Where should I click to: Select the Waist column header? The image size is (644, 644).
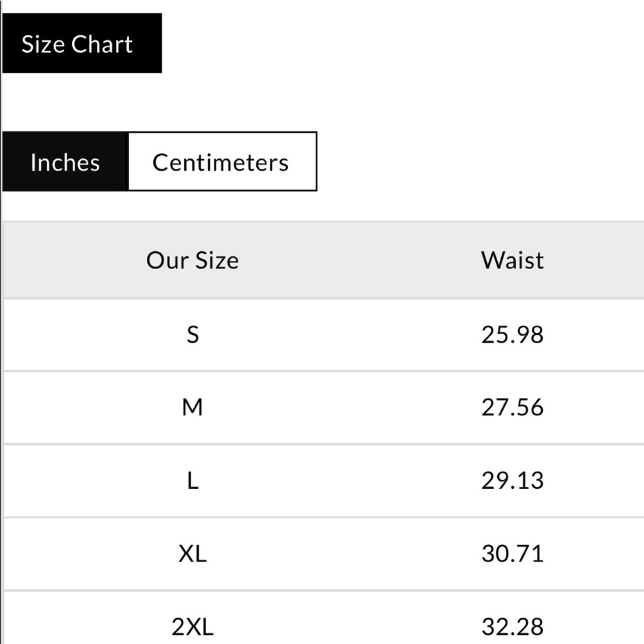pyautogui.click(x=512, y=260)
